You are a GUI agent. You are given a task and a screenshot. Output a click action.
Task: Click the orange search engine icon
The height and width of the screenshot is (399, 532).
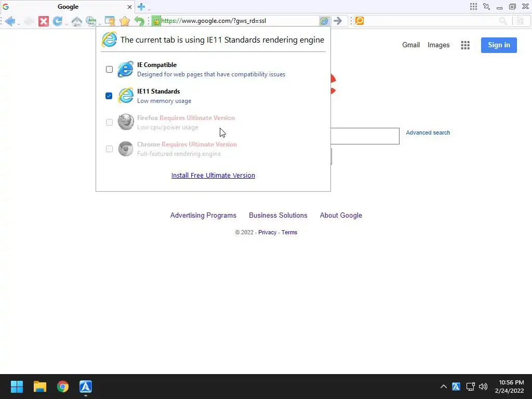(360, 21)
